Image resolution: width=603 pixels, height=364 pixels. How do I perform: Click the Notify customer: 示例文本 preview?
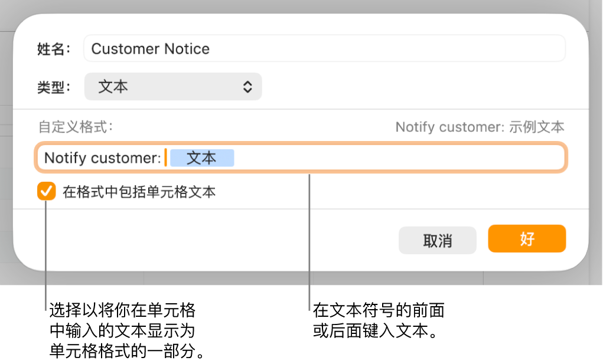click(x=478, y=126)
